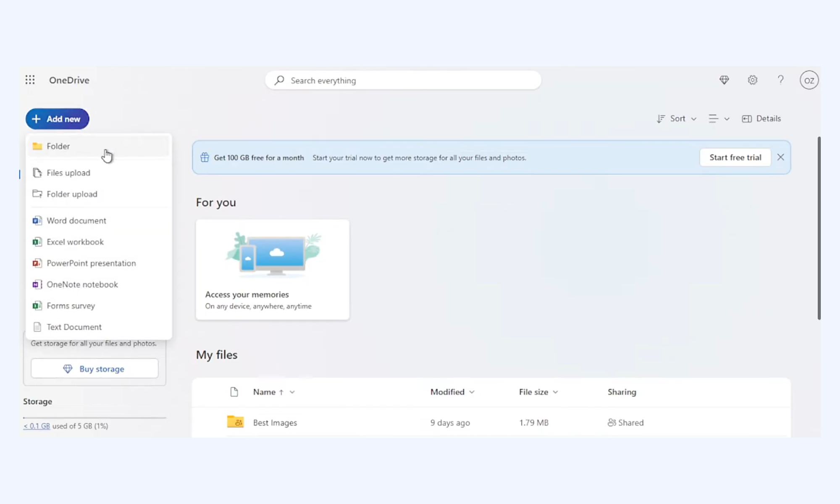Open the Sort dropdown
The image size is (840, 504).
click(677, 119)
